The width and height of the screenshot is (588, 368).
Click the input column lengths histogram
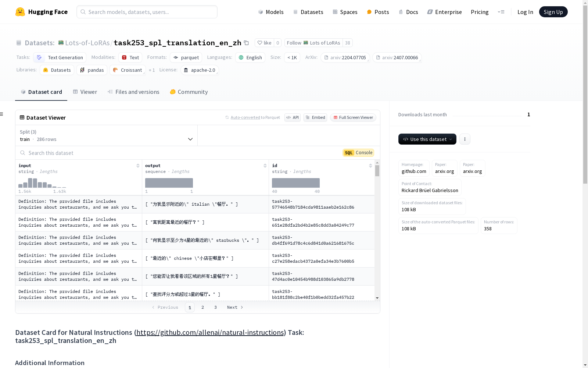pyautogui.click(x=42, y=183)
